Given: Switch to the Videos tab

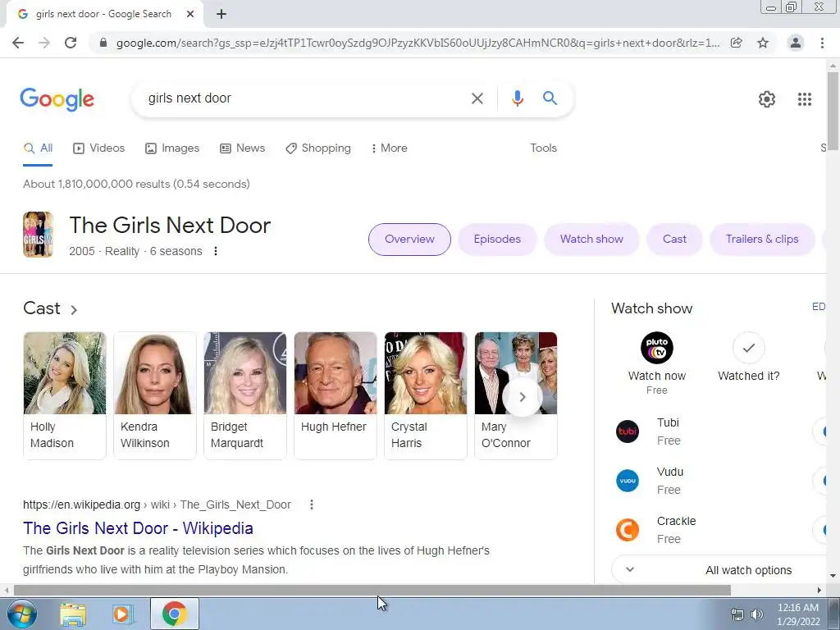Looking at the screenshot, I should coord(99,148).
